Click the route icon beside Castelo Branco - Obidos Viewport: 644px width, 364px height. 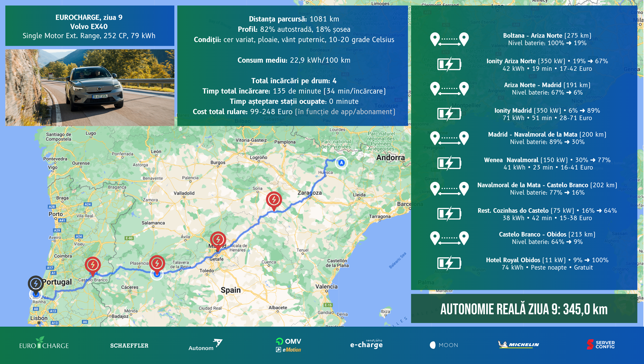coord(449,238)
